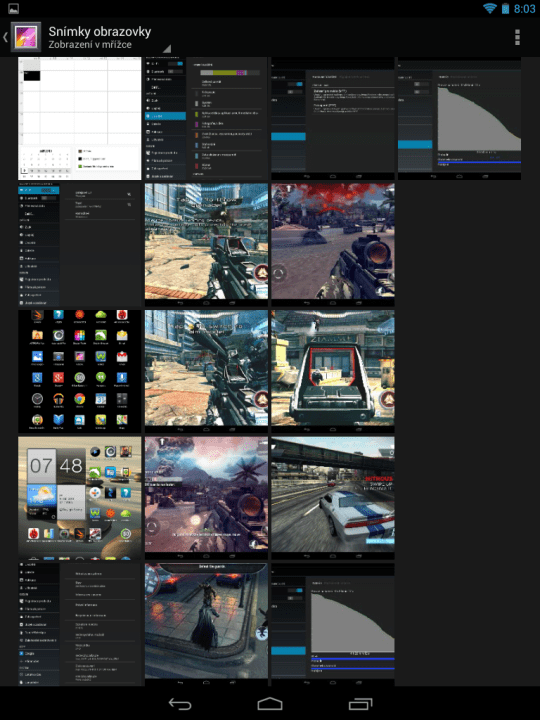This screenshot has height=720, width=540.
Task: Open the game thumbnail with the red iron sight
Action: coord(333,371)
